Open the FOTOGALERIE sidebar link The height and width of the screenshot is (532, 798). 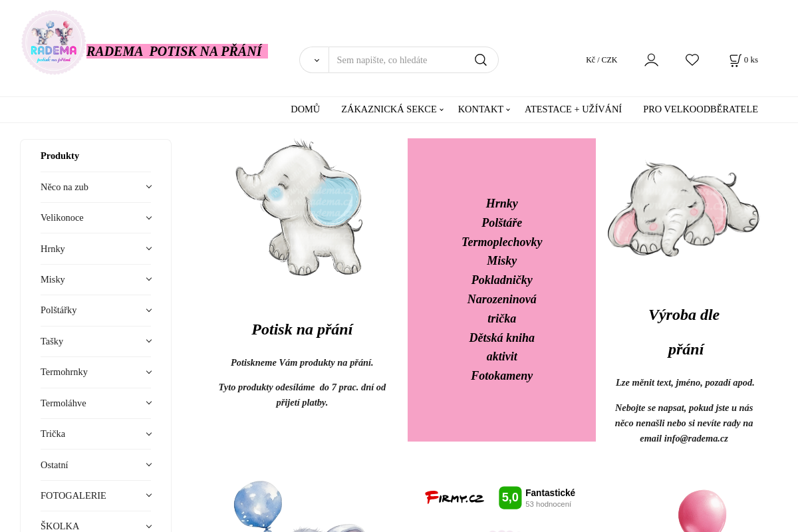[x=73, y=495]
